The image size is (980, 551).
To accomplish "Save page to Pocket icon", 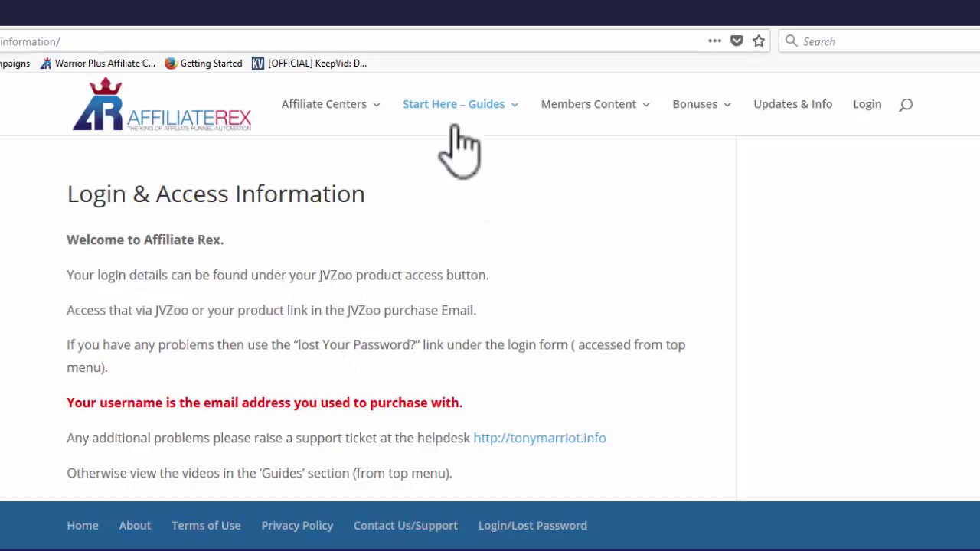I will [737, 41].
